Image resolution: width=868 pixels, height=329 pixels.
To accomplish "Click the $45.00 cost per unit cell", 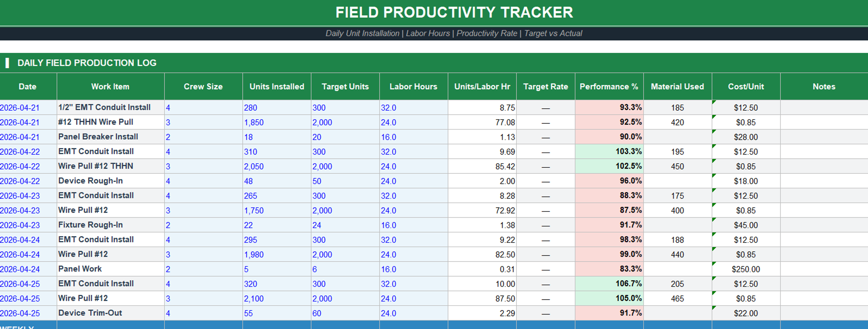I will point(746,225).
